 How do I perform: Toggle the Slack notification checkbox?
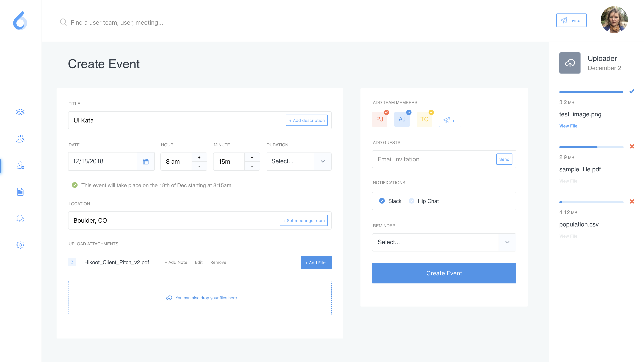(x=382, y=201)
